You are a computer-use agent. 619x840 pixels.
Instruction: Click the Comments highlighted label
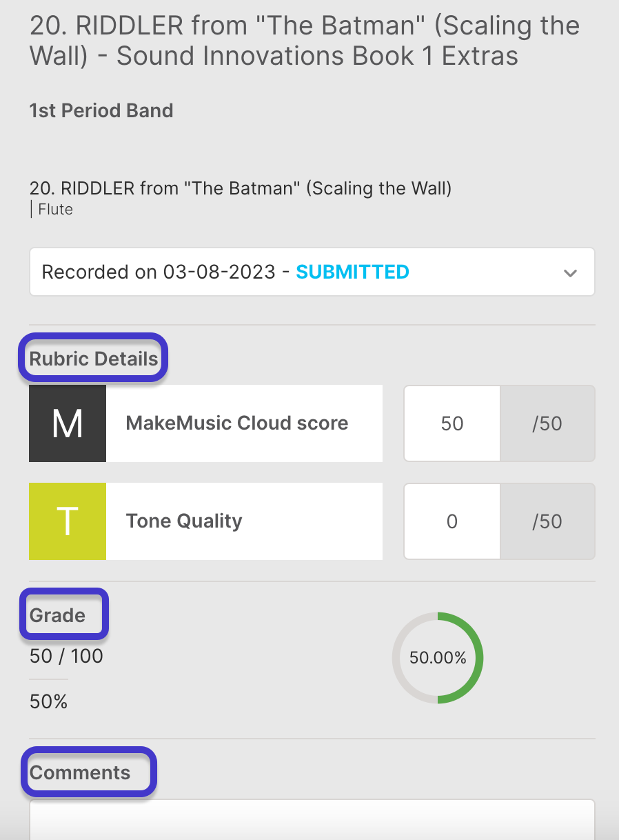coord(88,772)
